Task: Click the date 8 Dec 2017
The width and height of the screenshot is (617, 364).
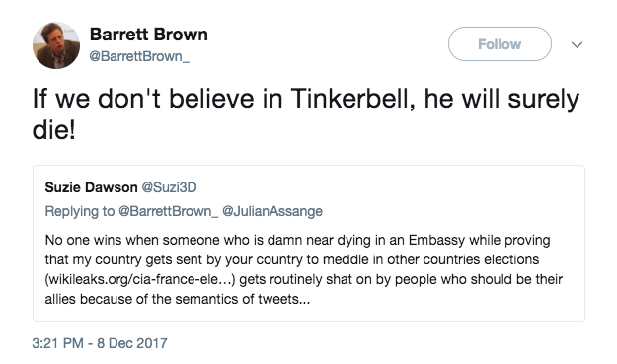Action: [132, 343]
